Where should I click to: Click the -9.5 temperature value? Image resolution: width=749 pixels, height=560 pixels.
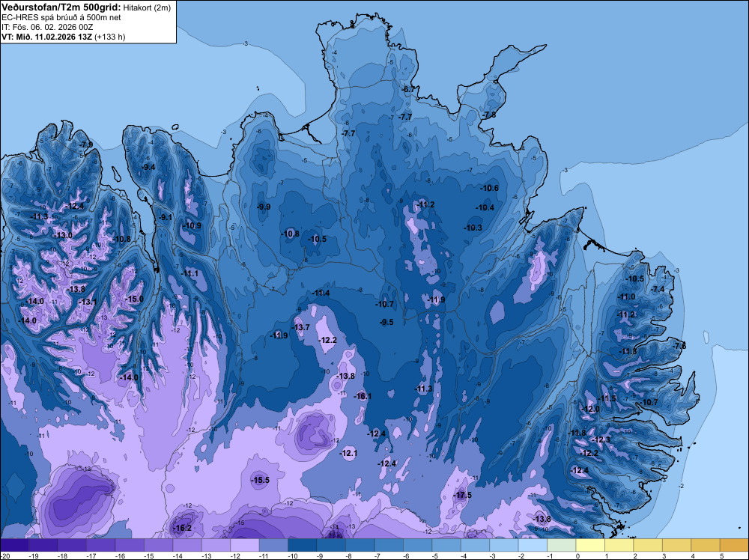point(386,322)
